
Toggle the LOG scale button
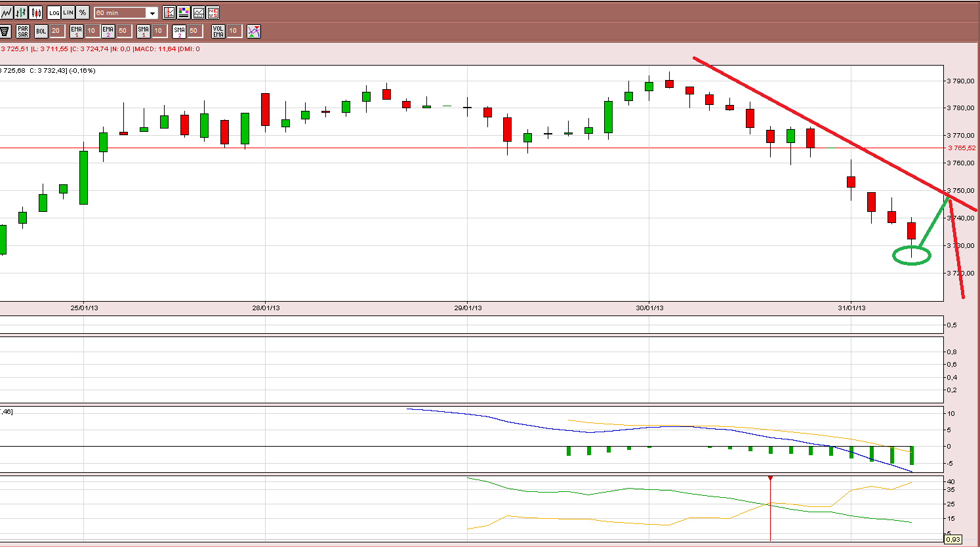pyautogui.click(x=54, y=12)
